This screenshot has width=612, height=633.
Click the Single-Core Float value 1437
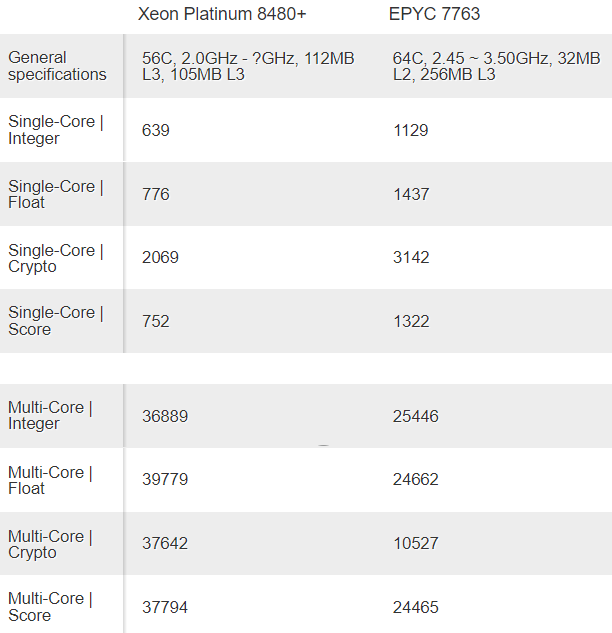click(x=409, y=194)
